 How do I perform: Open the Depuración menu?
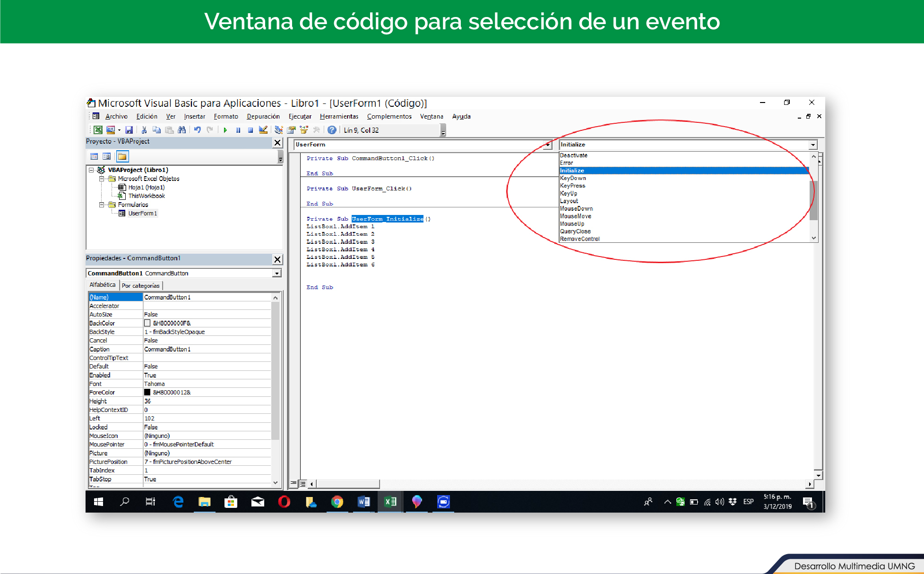pos(263,116)
